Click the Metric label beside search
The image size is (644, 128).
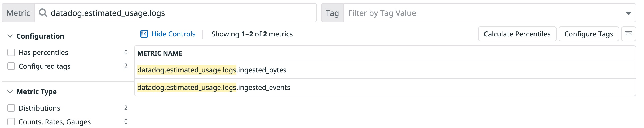point(18,13)
